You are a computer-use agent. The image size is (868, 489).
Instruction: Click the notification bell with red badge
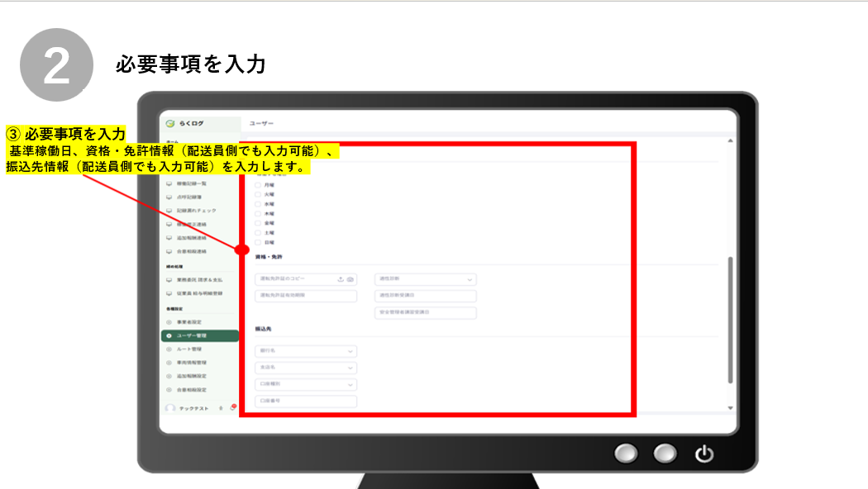(x=232, y=408)
